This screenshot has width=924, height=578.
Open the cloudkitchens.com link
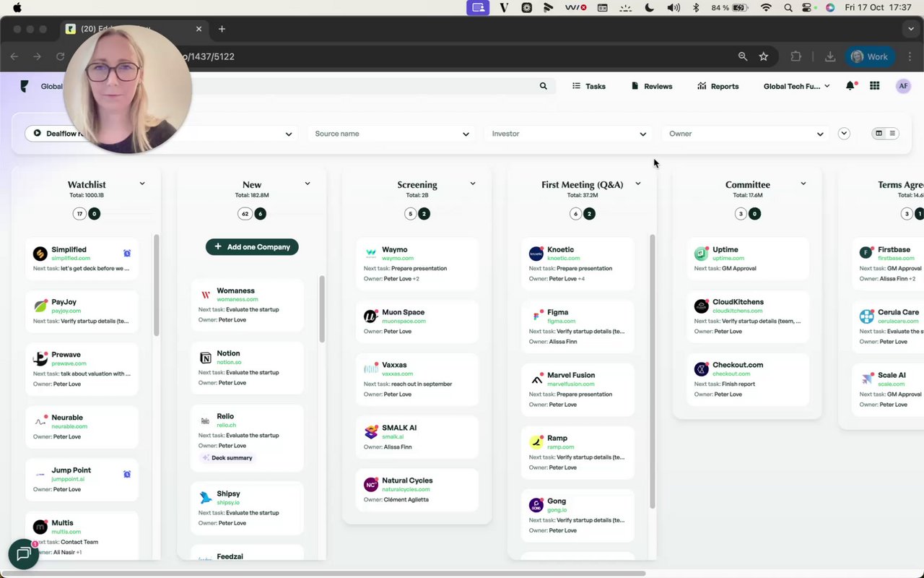[738, 311]
